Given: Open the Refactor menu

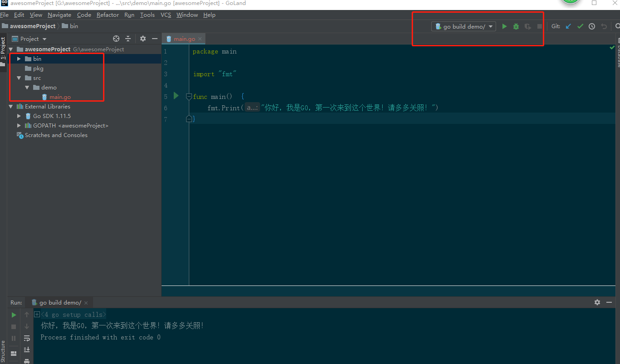Looking at the screenshot, I should click(108, 15).
